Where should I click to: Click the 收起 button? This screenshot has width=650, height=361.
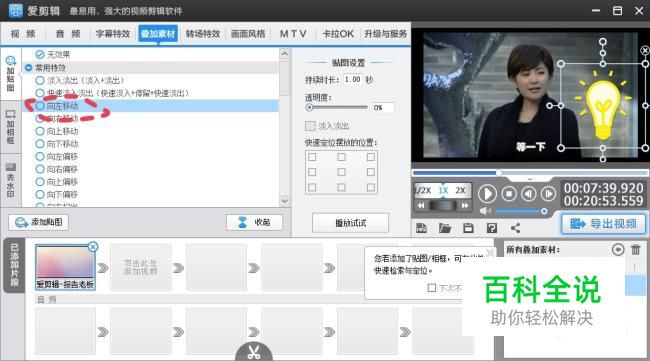(255, 223)
